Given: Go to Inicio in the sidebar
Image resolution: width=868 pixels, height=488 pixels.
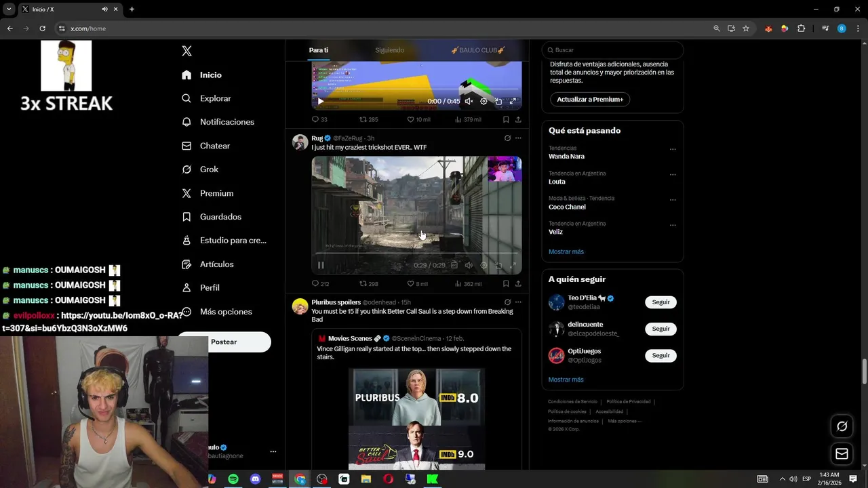Looking at the screenshot, I should click(202, 75).
